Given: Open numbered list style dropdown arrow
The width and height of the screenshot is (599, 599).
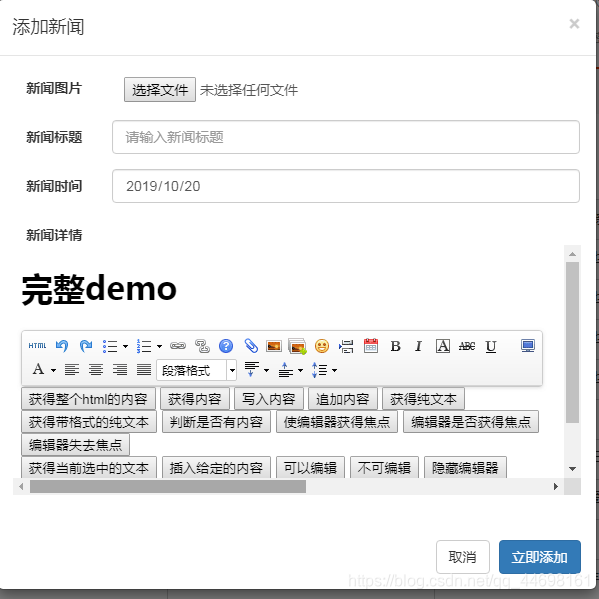Looking at the screenshot, I should 159,346.
